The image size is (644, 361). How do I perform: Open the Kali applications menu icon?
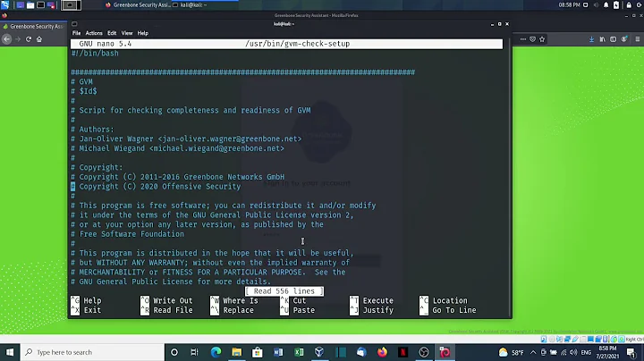point(5,5)
